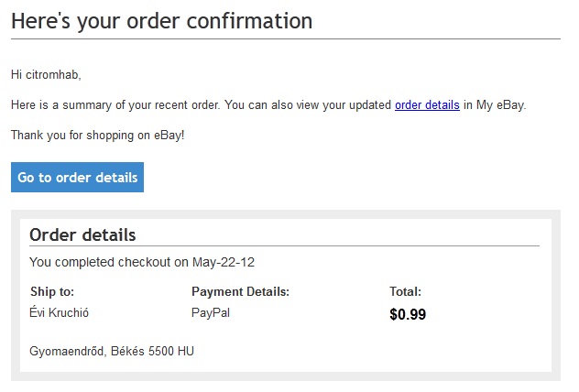Click the 'Payment Details:' label
579x392 pixels.
[x=240, y=292]
